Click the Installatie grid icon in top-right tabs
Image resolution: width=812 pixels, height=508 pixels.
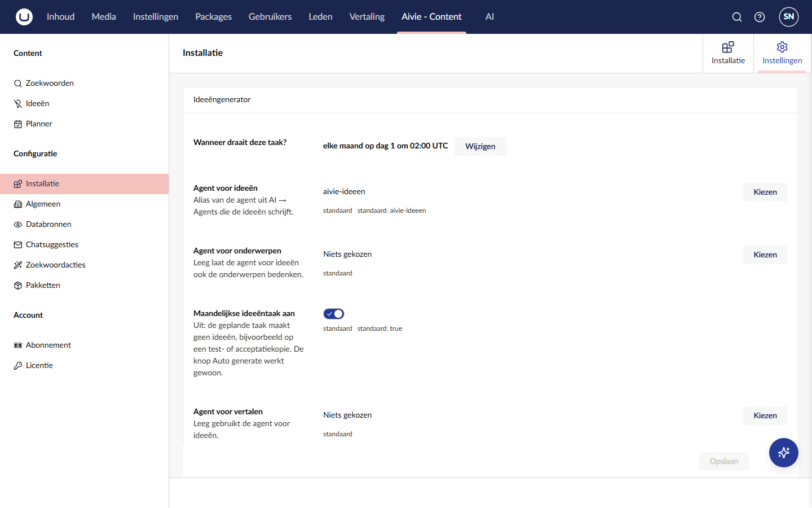(728, 47)
